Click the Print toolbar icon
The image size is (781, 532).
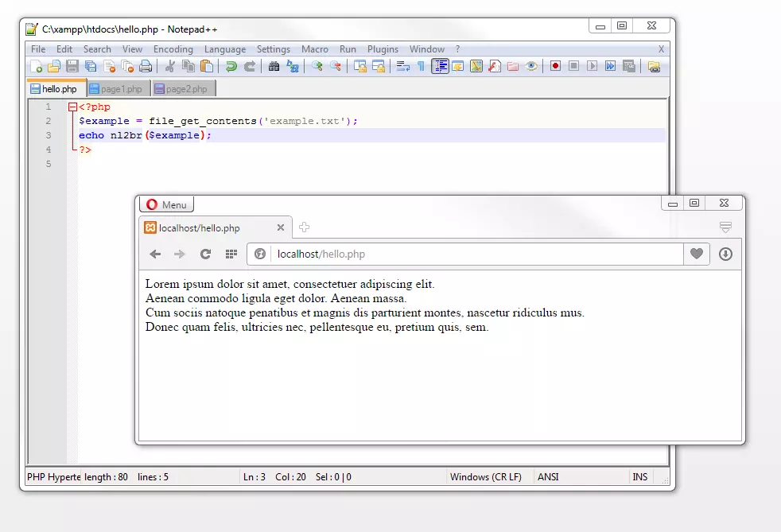click(146, 66)
